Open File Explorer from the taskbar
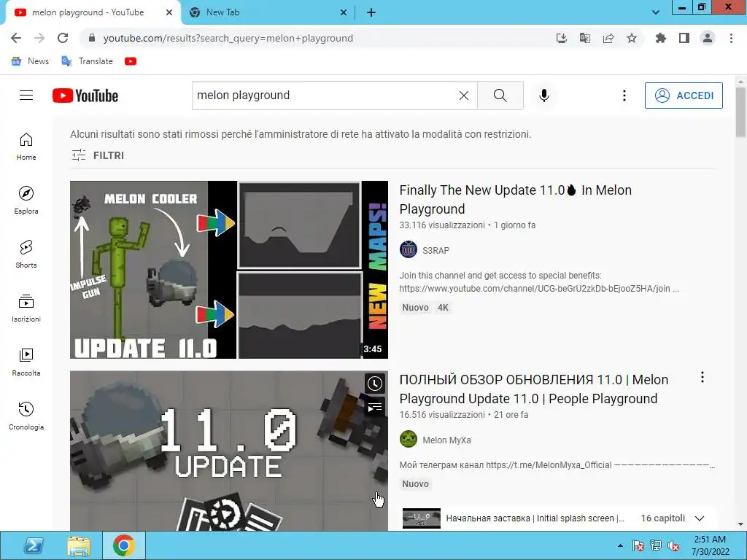Screen dimensions: 747x560 (79, 545)
